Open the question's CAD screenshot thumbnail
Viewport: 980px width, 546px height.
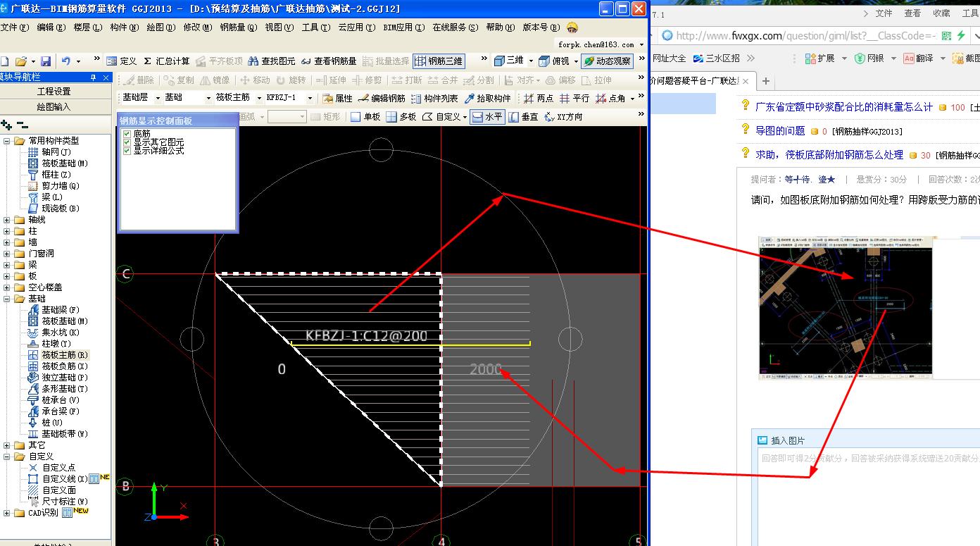click(846, 307)
